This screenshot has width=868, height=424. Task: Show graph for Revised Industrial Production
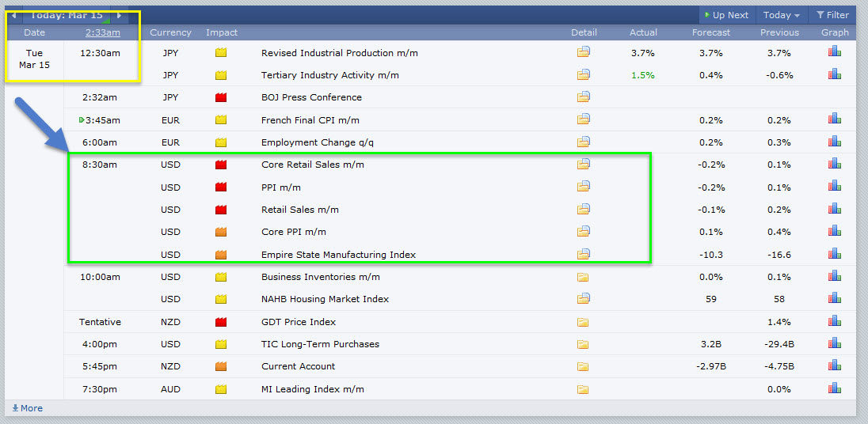[x=835, y=51]
